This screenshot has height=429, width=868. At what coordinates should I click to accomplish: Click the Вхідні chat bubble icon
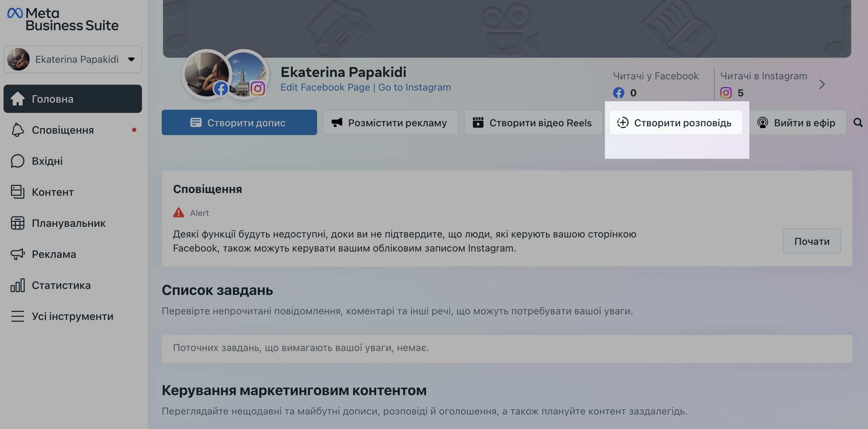17,161
